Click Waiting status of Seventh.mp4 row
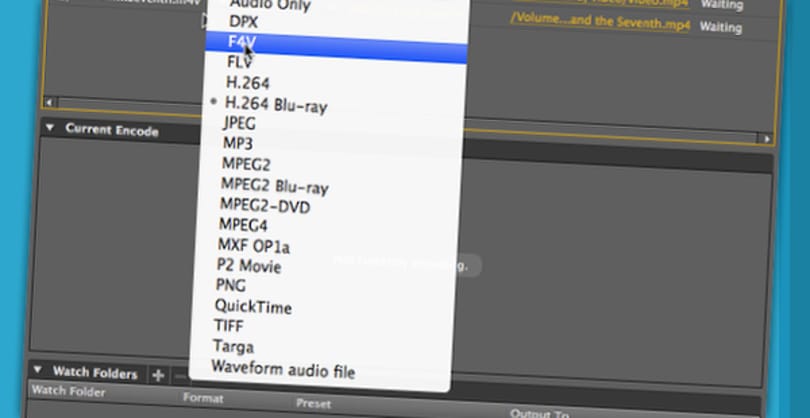 tap(721, 27)
